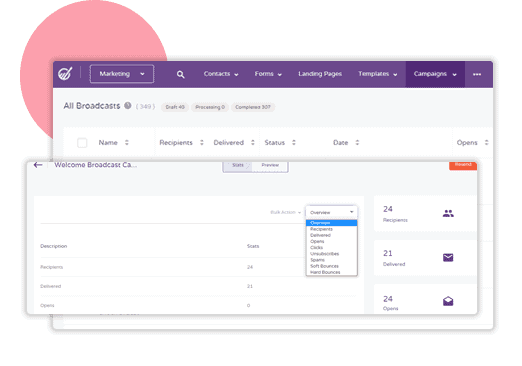Image resolution: width=522 pixels, height=366 pixels.
Task: Click the Opens row in the stats table
Action: 198,305
